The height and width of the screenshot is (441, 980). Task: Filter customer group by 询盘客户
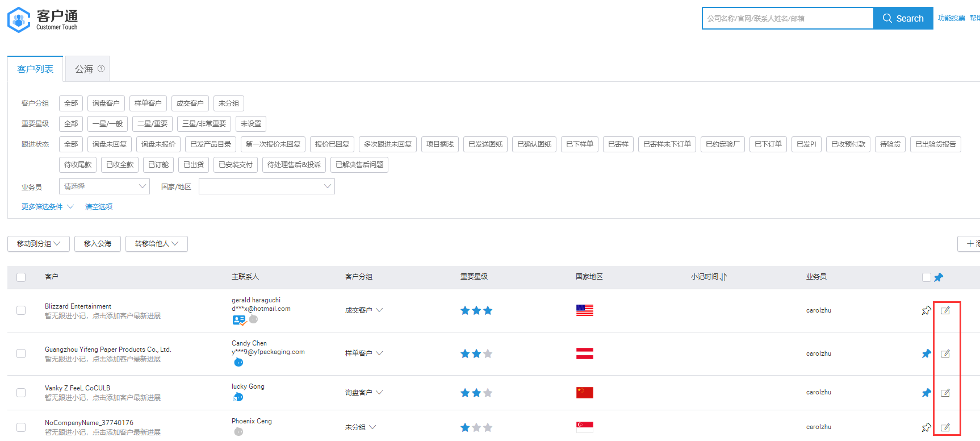106,103
